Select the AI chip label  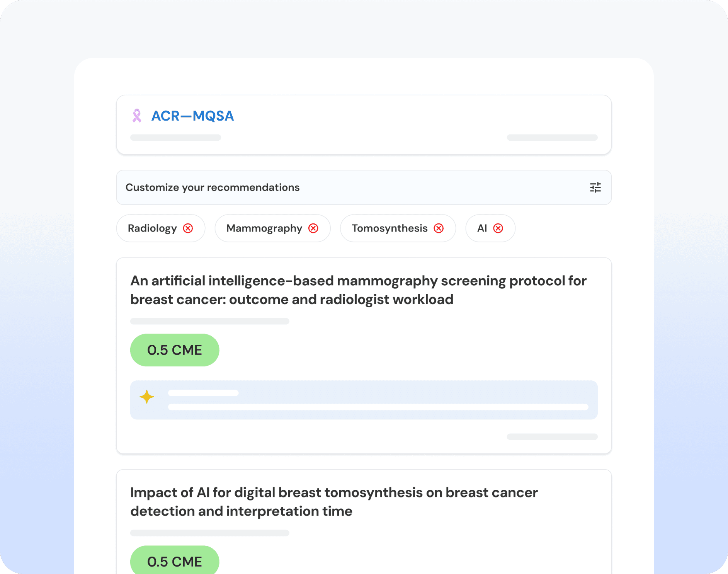[x=482, y=228]
